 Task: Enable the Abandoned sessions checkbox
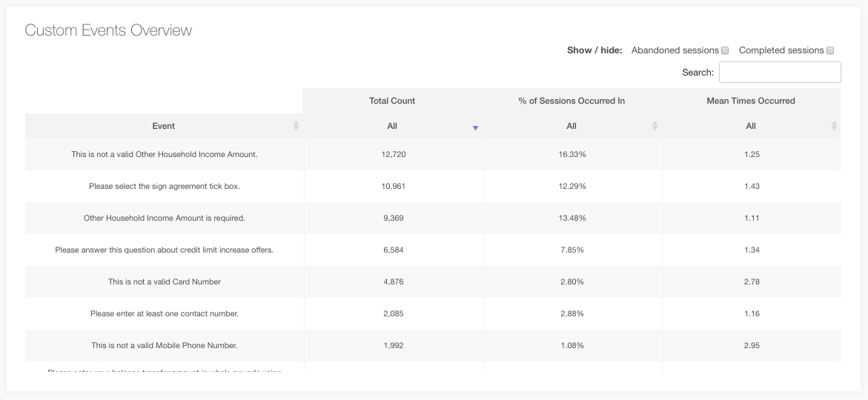point(725,50)
